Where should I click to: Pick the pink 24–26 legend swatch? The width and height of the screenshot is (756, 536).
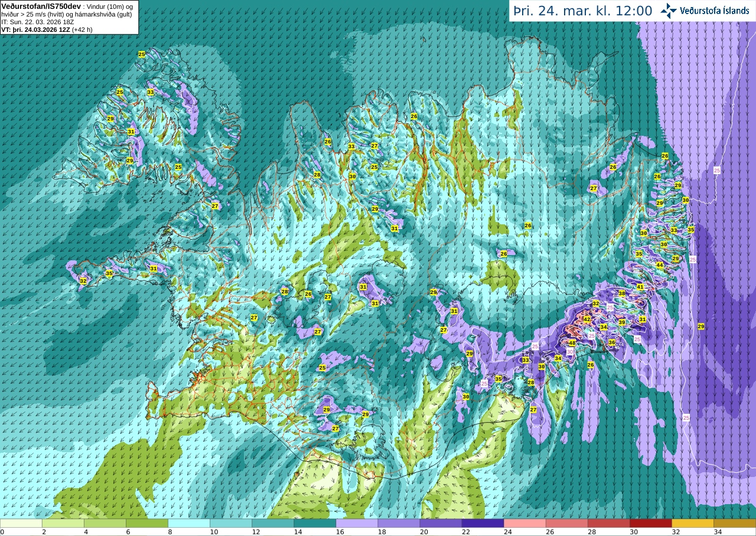pyautogui.click(x=524, y=523)
